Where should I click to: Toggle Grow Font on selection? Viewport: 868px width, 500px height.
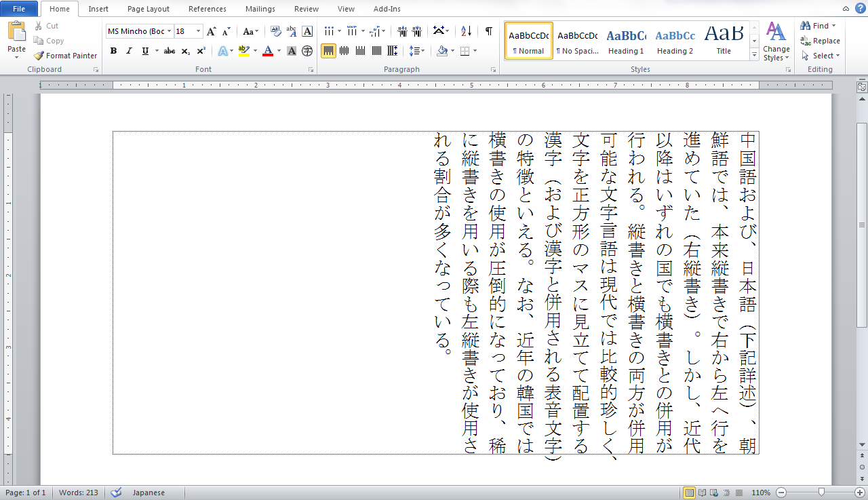(211, 31)
